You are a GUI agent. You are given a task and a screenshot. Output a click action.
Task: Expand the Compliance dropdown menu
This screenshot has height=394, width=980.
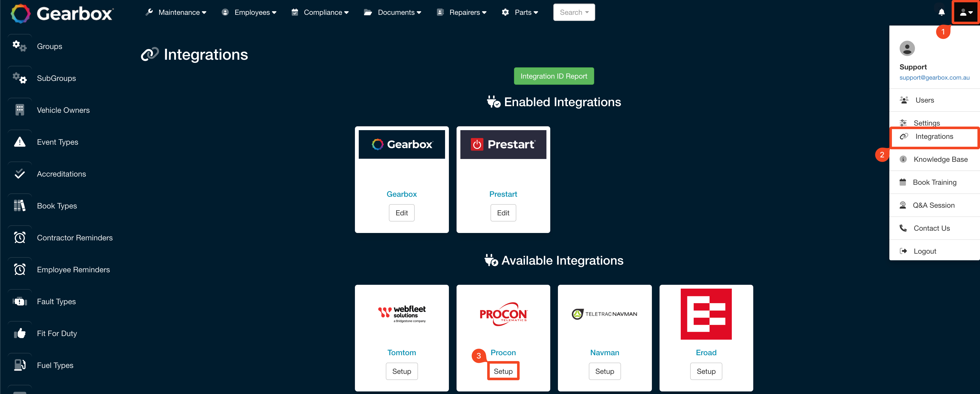(x=320, y=13)
